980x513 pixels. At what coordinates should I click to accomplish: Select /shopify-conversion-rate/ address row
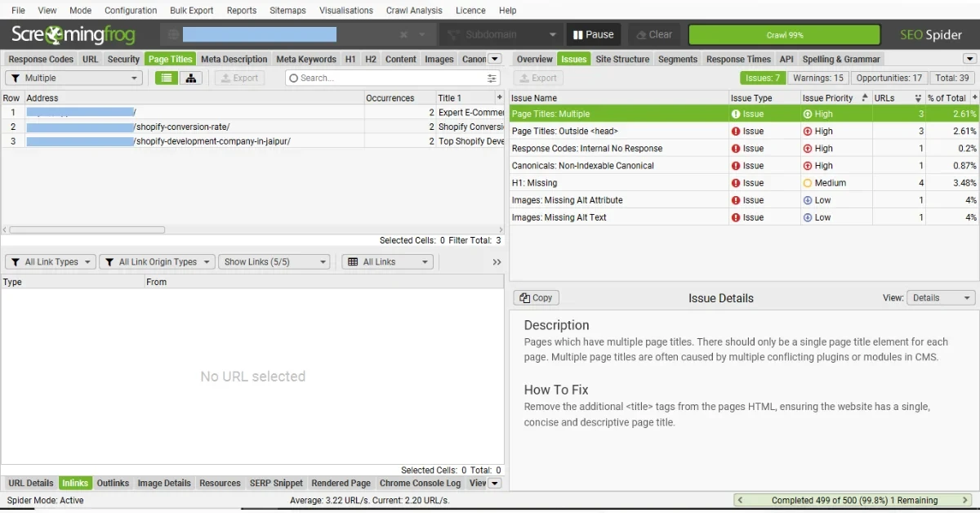253,127
